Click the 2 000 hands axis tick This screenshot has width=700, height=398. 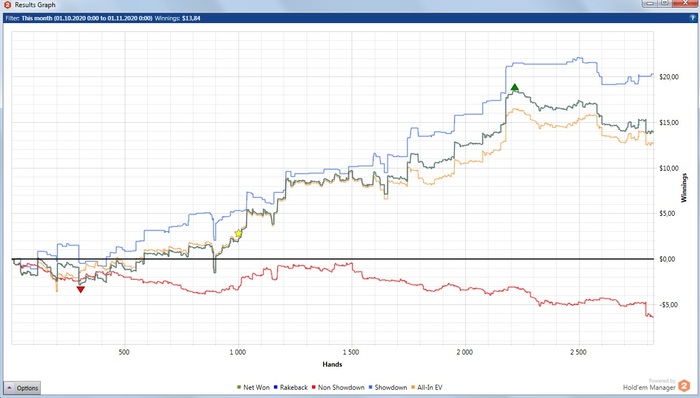(464, 352)
